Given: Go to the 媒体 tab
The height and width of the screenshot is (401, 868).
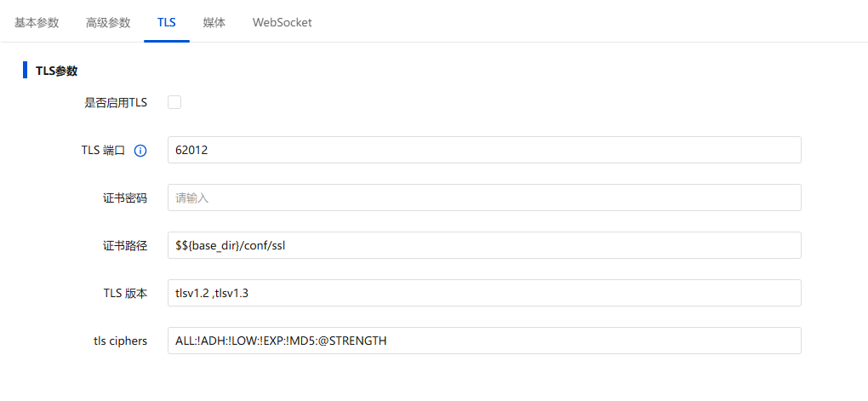Looking at the screenshot, I should 214,22.
